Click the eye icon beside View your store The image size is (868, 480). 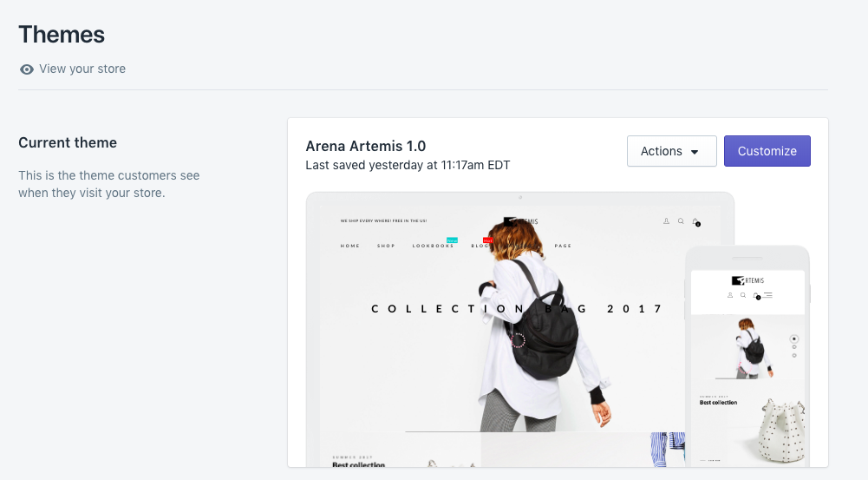point(27,69)
